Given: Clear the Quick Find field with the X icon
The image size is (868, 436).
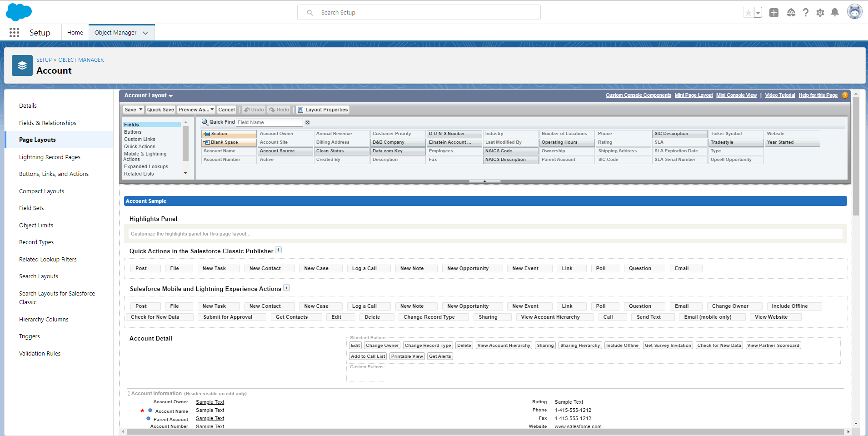Looking at the screenshot, I should coord(307,122).
